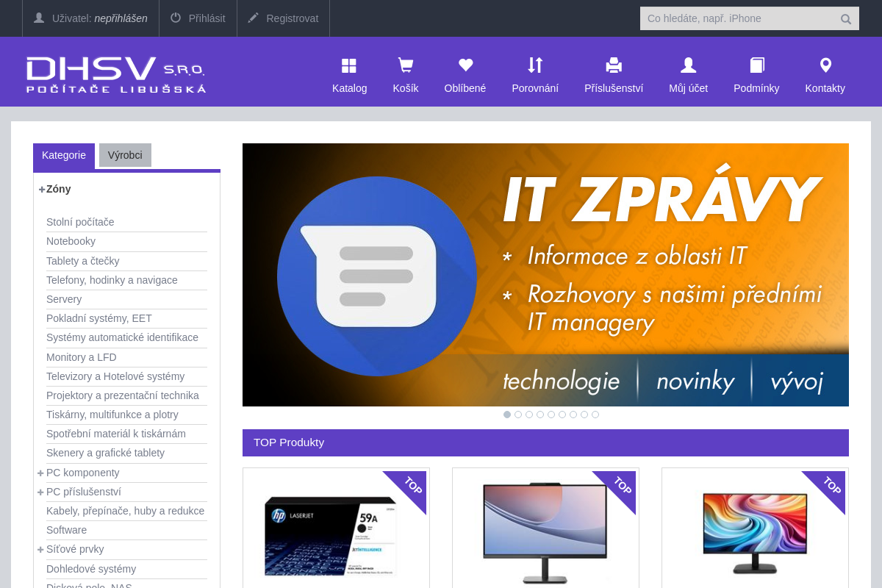Click the Příslušenství printer icon

point(614,66)
